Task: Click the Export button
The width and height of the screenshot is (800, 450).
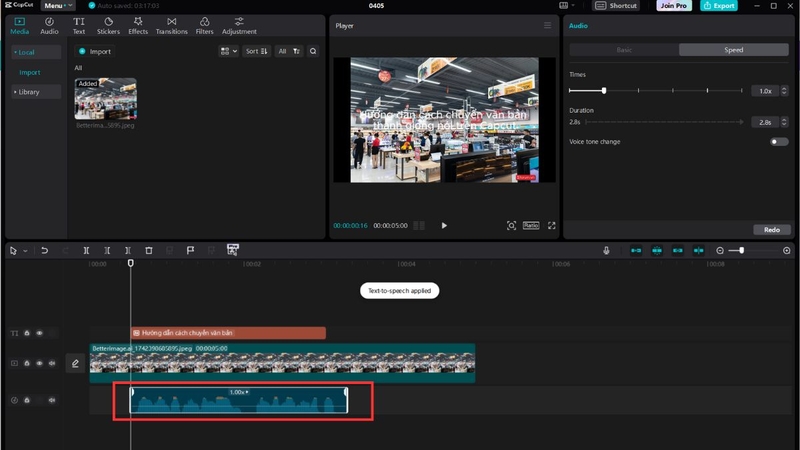Action: click(x=718, y=6)
